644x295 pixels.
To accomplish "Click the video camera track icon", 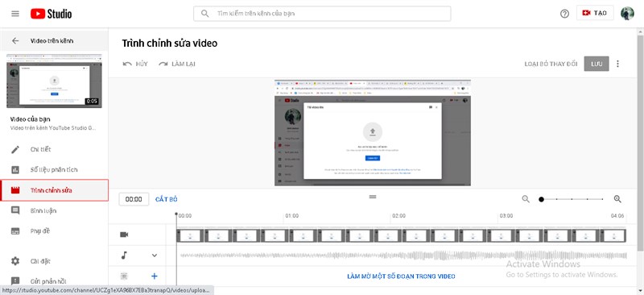I will pos(124,235).
